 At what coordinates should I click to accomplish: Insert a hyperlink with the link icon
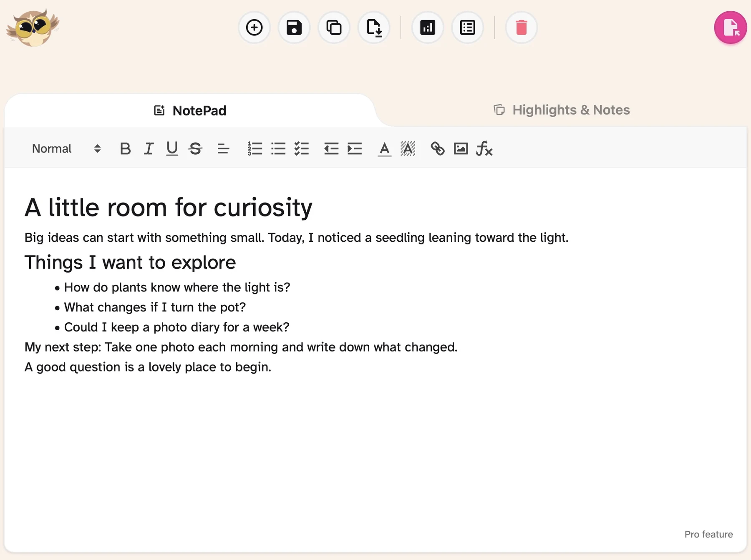point(437,148)
